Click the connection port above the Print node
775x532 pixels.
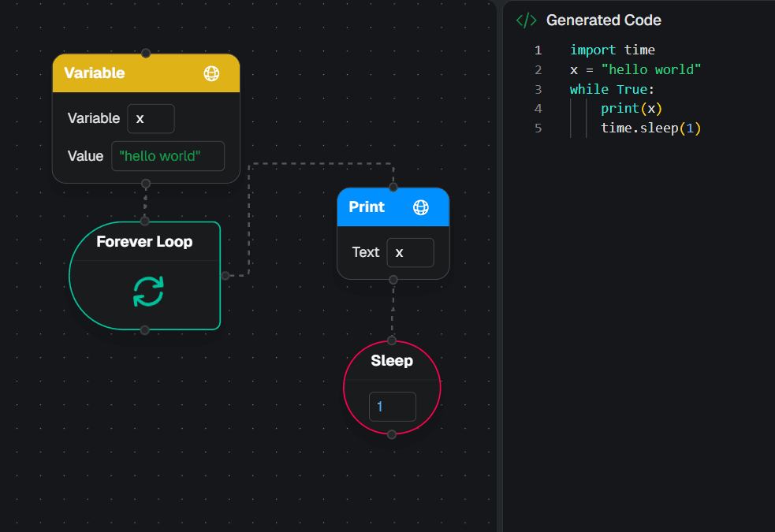[x=393, y=188]
